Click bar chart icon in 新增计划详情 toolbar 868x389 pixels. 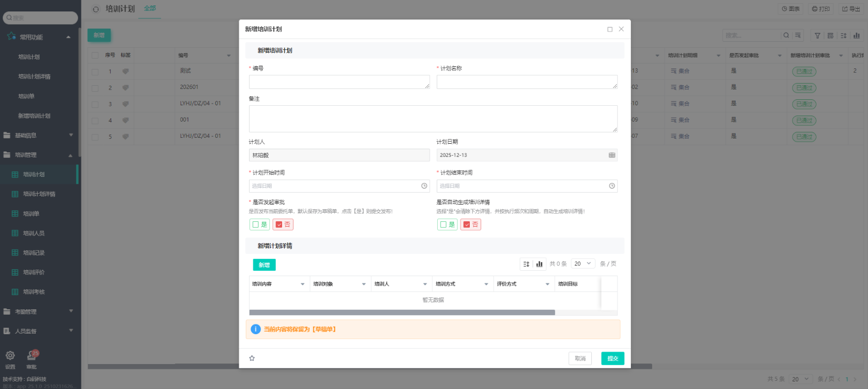click(x=539, y=264)
